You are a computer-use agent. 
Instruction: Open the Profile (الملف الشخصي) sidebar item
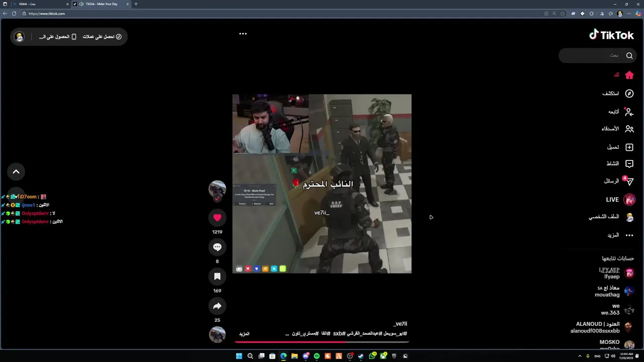click(611, 217)
